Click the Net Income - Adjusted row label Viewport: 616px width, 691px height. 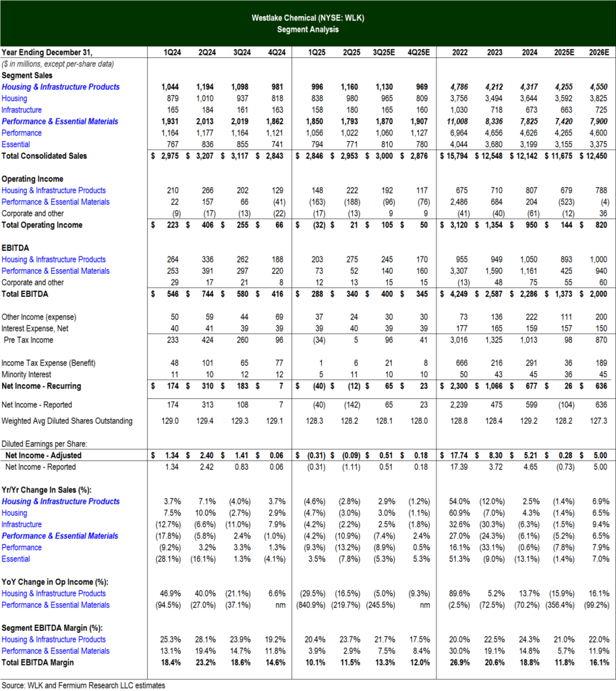[x=44, y=455]
